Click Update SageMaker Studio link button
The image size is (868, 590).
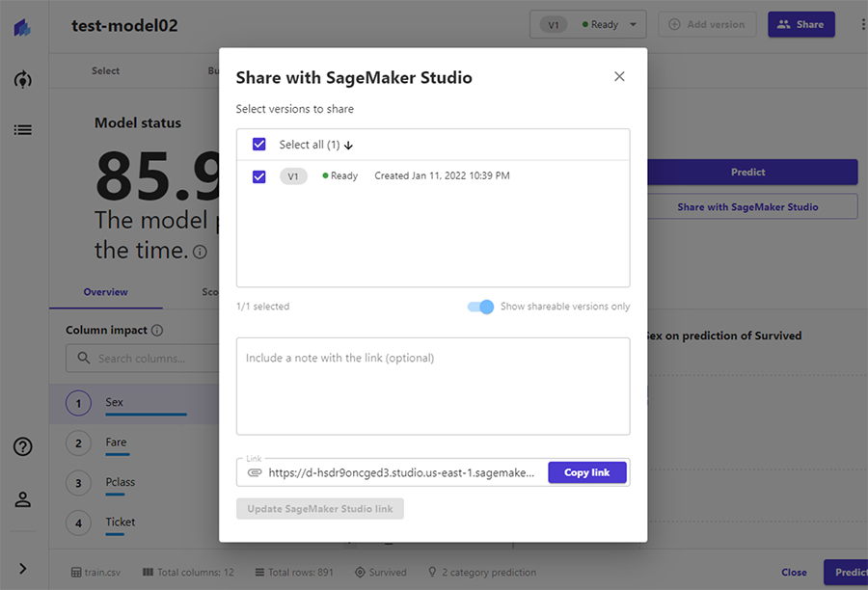320,509
